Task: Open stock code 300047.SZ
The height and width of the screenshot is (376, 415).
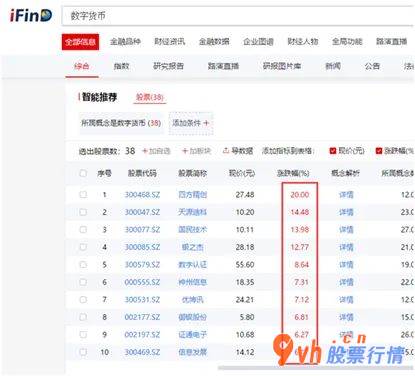Action: [142, 212]
